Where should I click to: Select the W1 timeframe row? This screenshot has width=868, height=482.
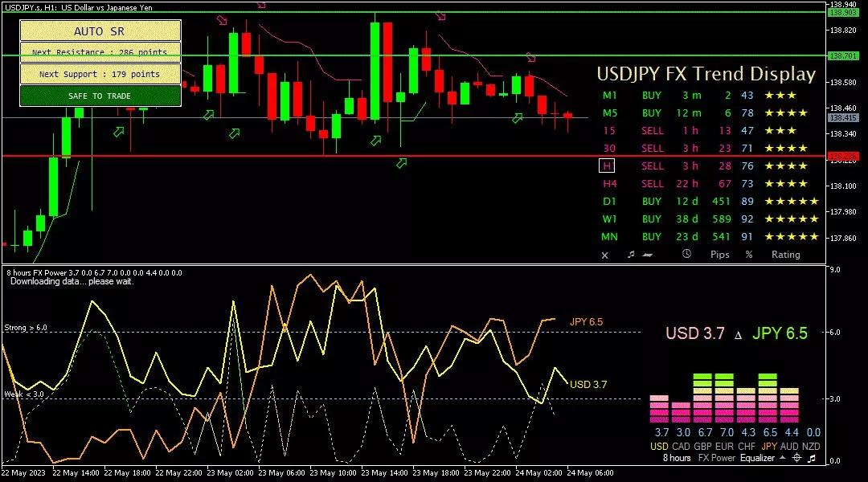click(x=710, y=219)
